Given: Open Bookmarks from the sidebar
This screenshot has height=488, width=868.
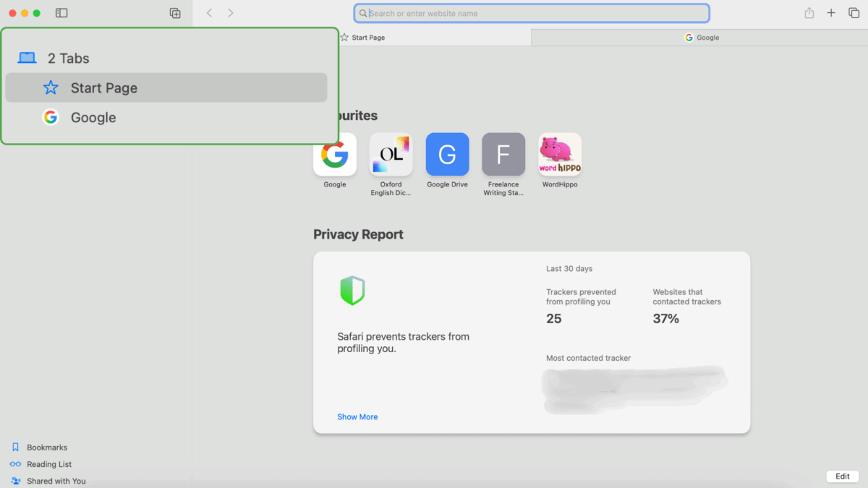Looking at the screenshot, I should pos(47,448).
